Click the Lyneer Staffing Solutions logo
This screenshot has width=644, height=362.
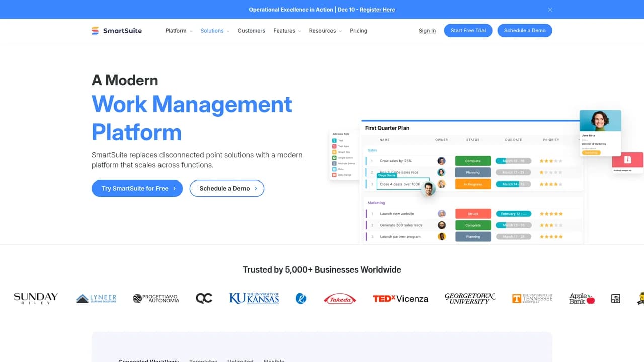pos(97,298)
